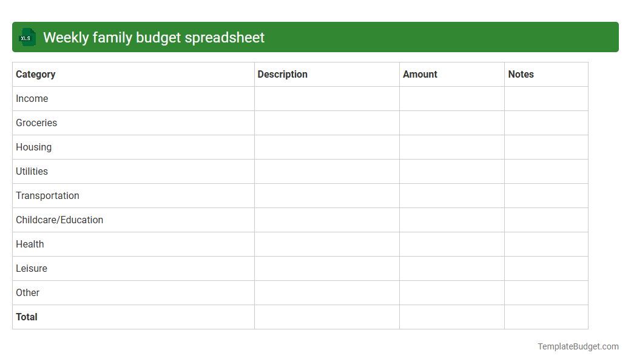
Task: Select the Amount column header
Action: (420, 74)
